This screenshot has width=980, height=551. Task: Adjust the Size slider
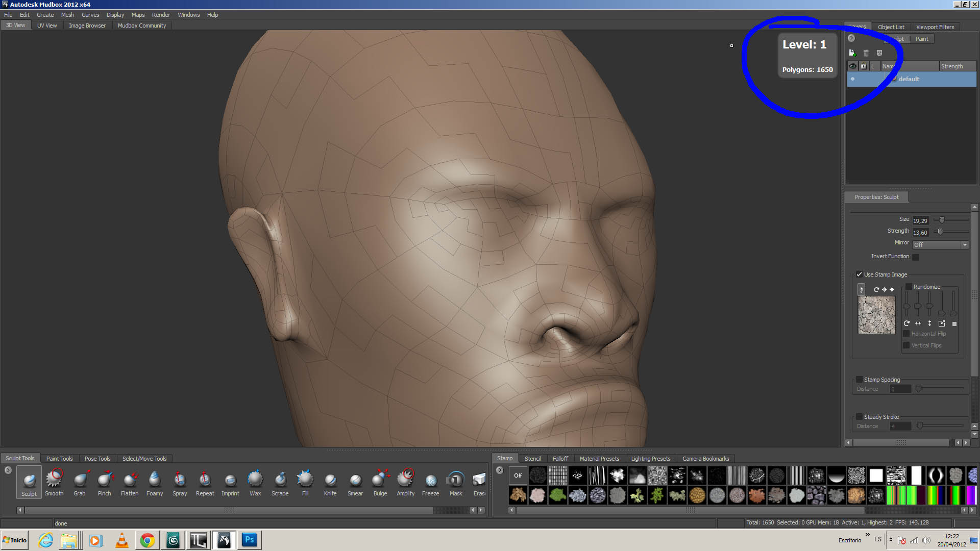(x=942, y=220)
